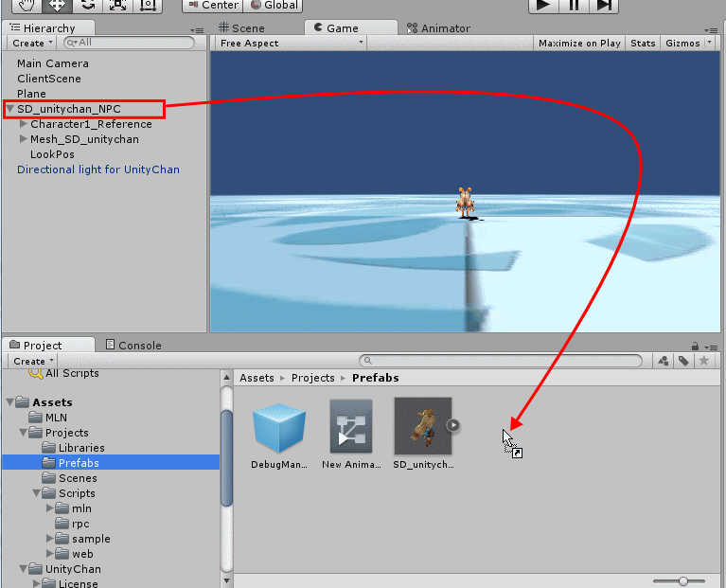Open Search by Type filter
Screen dimensions: 726x588
(663, 361)
